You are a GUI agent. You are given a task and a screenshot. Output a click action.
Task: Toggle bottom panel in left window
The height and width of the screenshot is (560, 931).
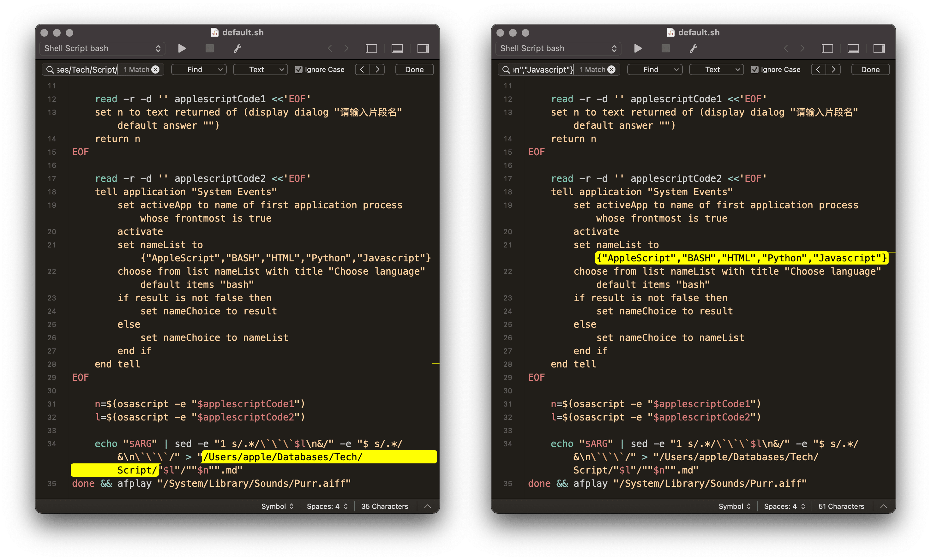coord(397,48)
